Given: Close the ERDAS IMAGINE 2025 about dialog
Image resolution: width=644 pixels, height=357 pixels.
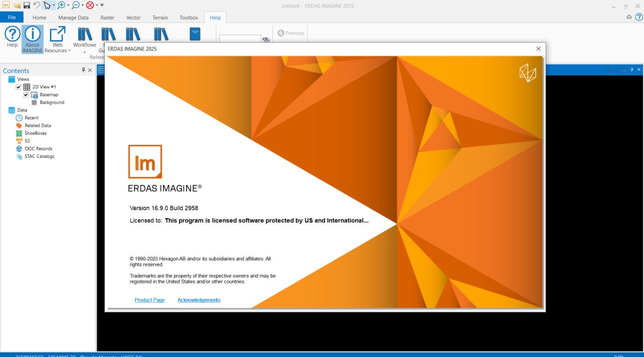Looking at the screenshot, I should pos(538,49).
